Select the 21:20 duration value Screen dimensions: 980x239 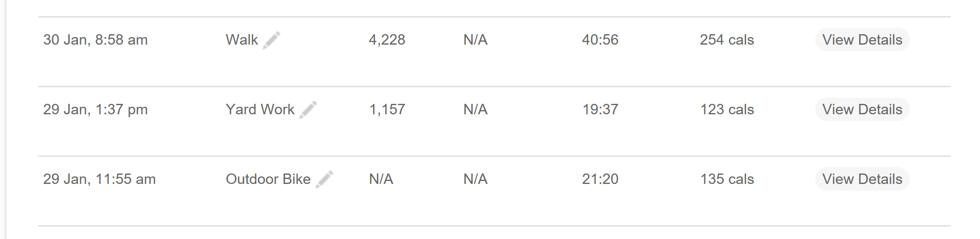point(600,179)
